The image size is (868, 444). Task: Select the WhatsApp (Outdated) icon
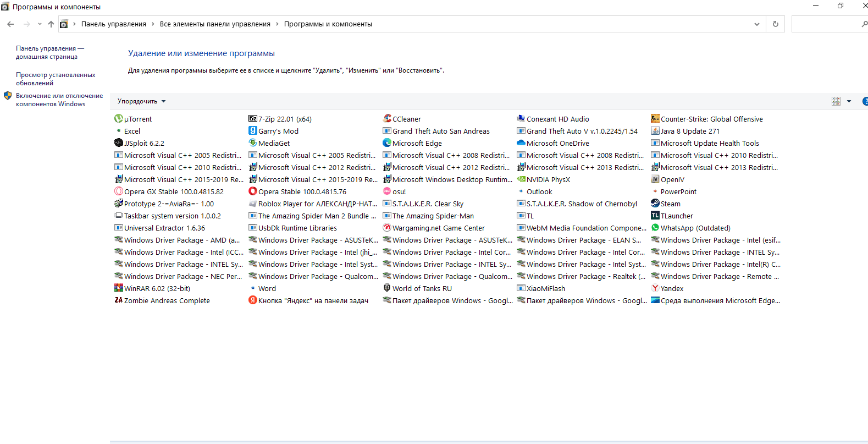coord(655,227)
